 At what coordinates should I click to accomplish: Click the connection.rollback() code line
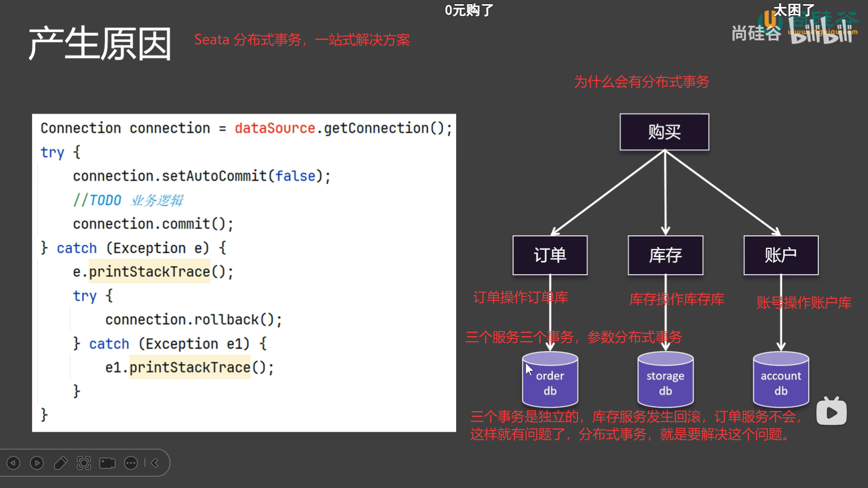[193, 319]
